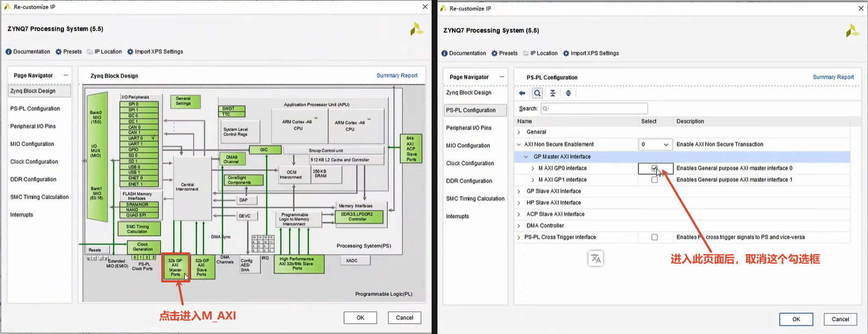Uncheck the M AXI GP0 interface checkbox
868x334 pixels.
pos(654,168)
